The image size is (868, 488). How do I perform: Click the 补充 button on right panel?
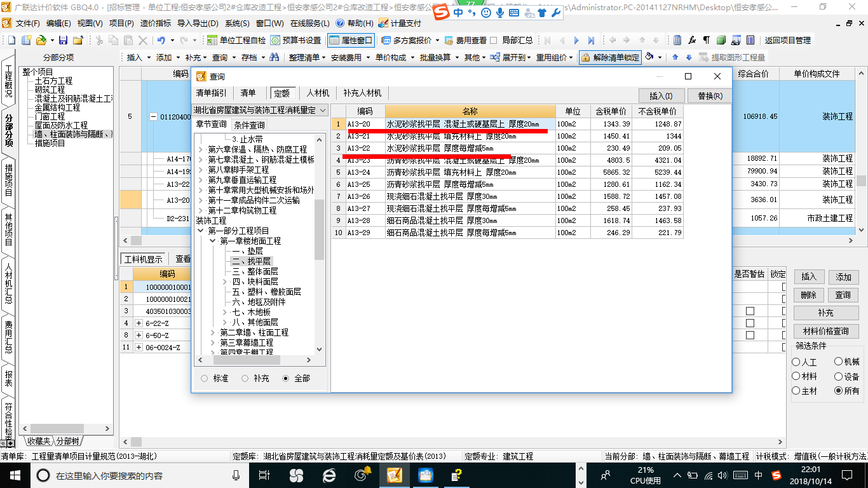coord(825,313)
